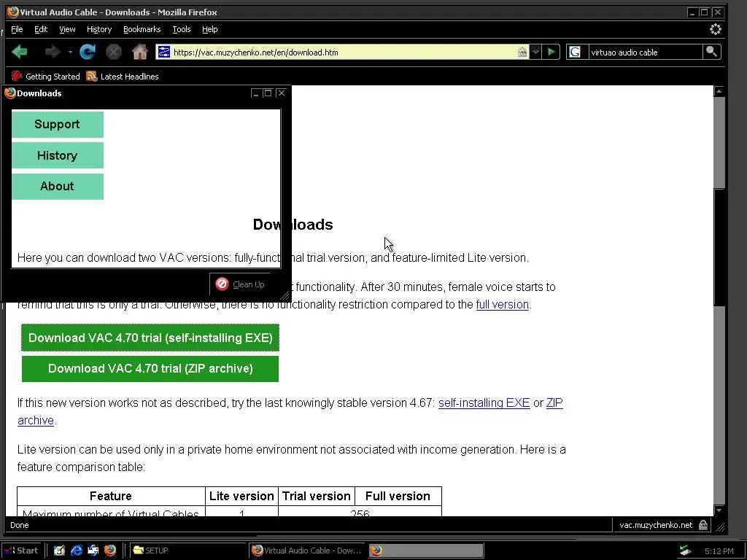Open the Windows Start menu

[21, 551]
